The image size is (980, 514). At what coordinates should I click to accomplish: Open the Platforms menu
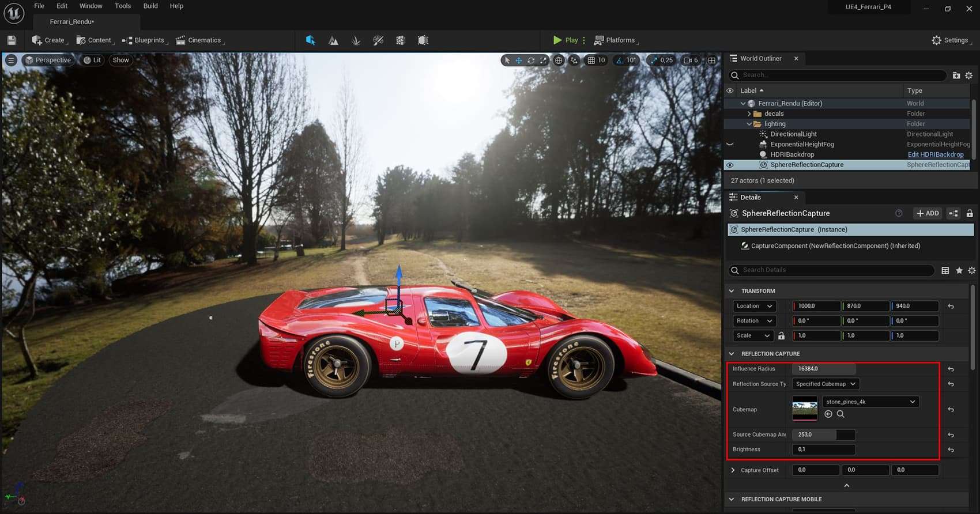[616, 40]
